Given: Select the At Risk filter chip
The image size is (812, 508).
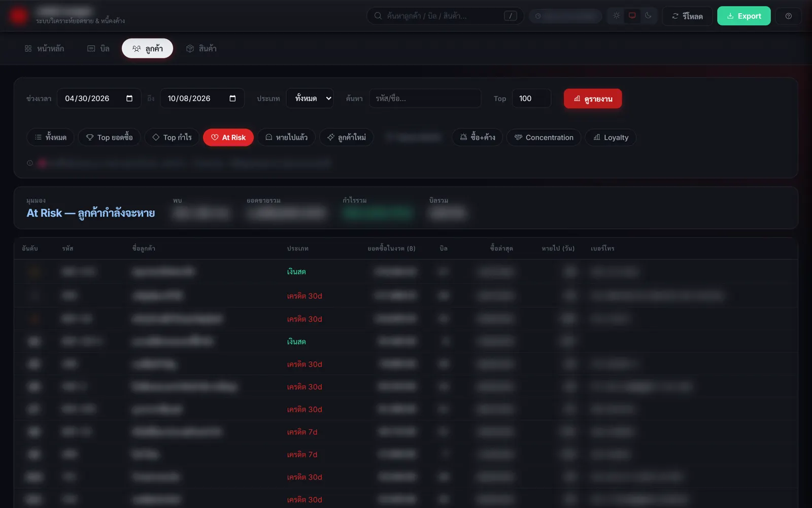Looking at the screenshot, I should (228, 137).
